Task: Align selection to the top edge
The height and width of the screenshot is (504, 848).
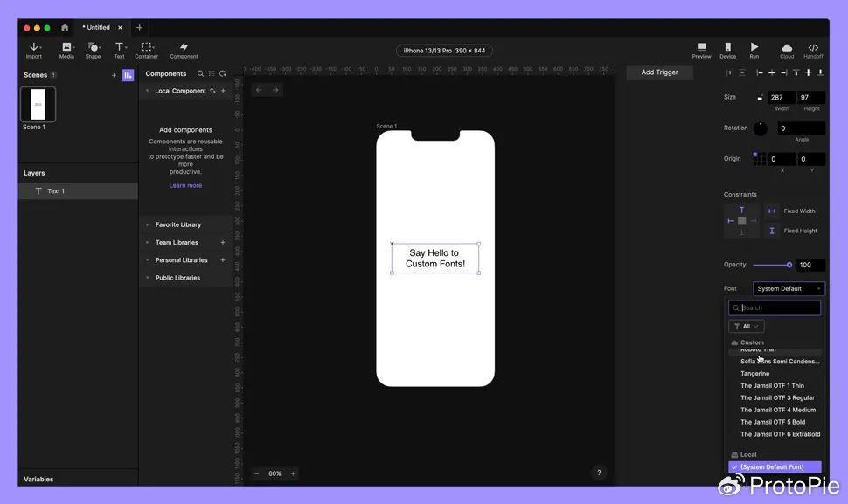Action: pyautogui.click(x=796, y=72)
